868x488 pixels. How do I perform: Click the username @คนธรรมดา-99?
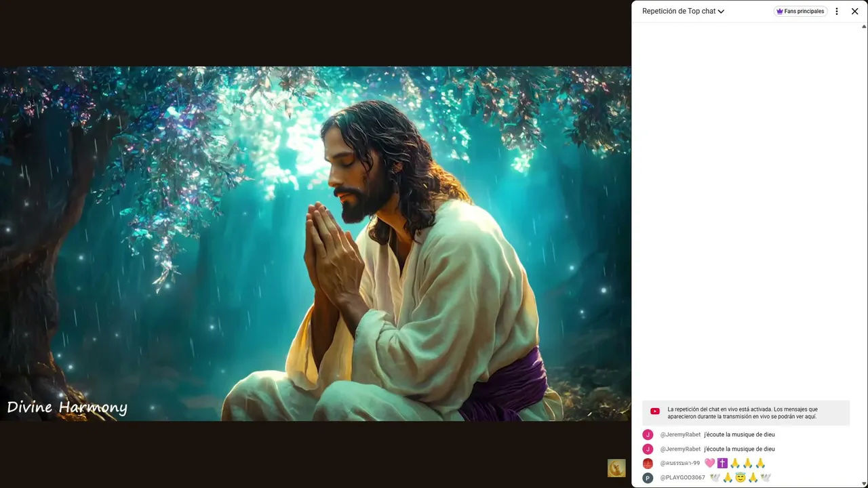[x=680, y=464]
